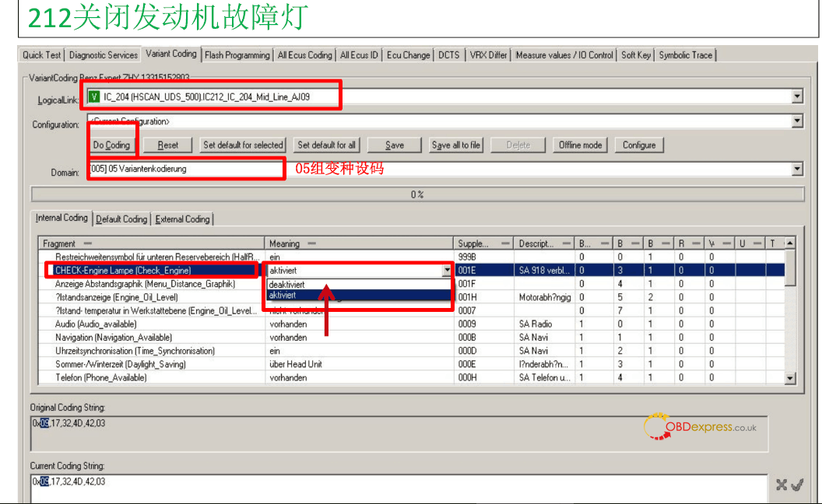This screenshot has height=504, width=822.
Task: Expand the LogicalLink dropdown
Action: click(x=796, y=96)
